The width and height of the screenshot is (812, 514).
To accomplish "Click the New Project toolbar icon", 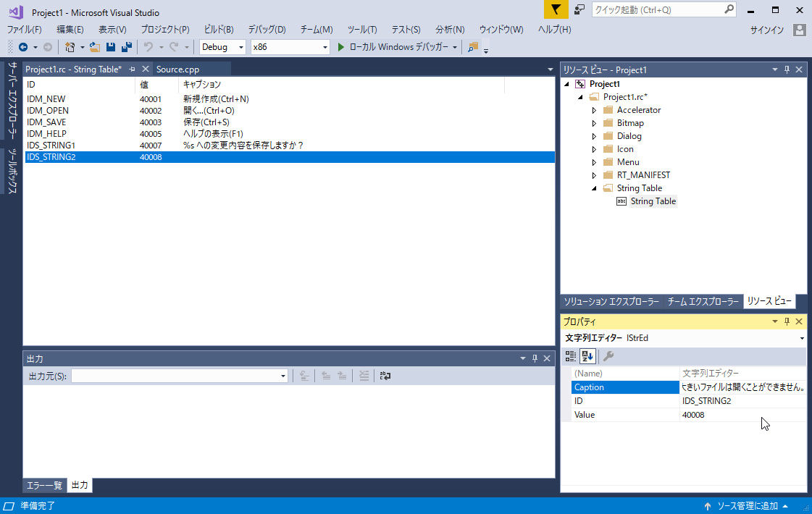I will (x=70, y=47).
